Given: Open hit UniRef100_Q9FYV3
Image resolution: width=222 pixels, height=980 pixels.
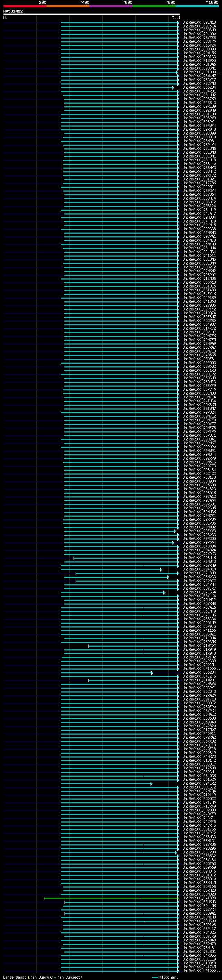Looking at the screenshot, I should pyautogui.click(x=199, y=531).
